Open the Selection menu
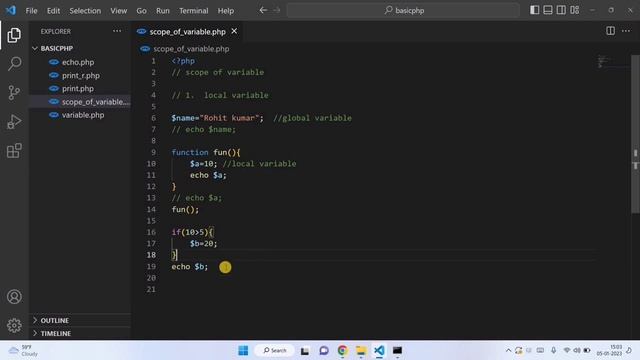This screenshot has height=360, width=640. coord(85,11)
